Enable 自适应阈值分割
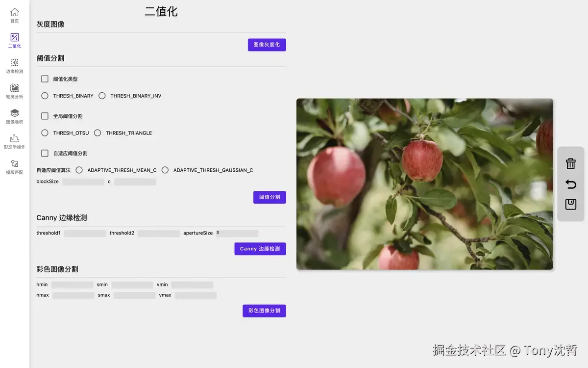The height and width of the screenshot is (368, 588). [45, 153]
